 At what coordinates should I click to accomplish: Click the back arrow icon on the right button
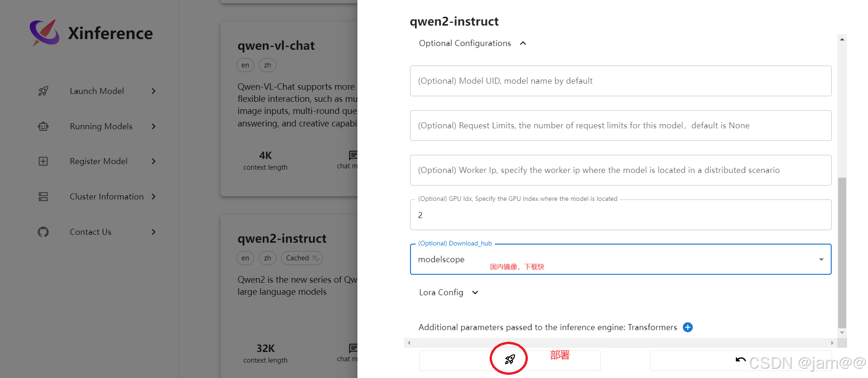pyautogui.click(x=740, y=359)
